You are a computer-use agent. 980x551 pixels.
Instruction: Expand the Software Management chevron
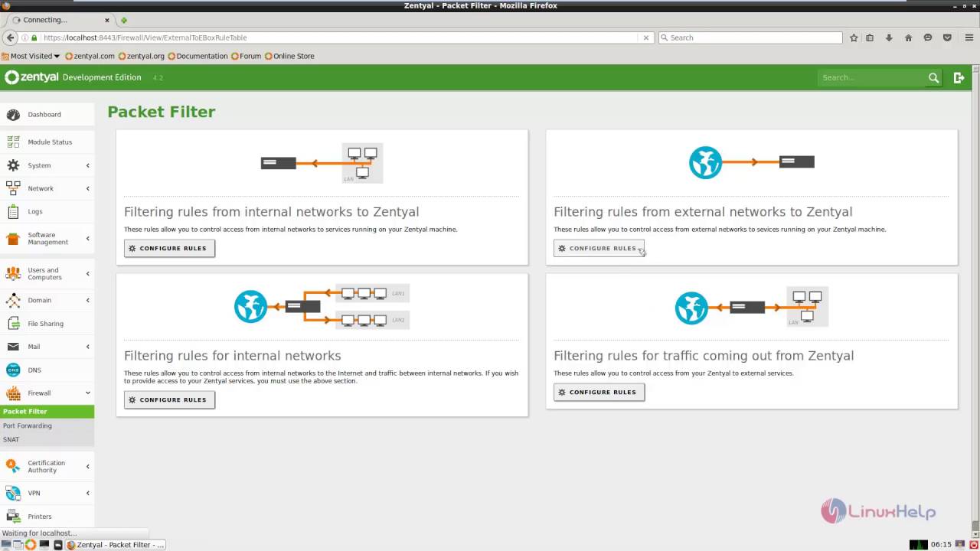[x=87, y=239]
